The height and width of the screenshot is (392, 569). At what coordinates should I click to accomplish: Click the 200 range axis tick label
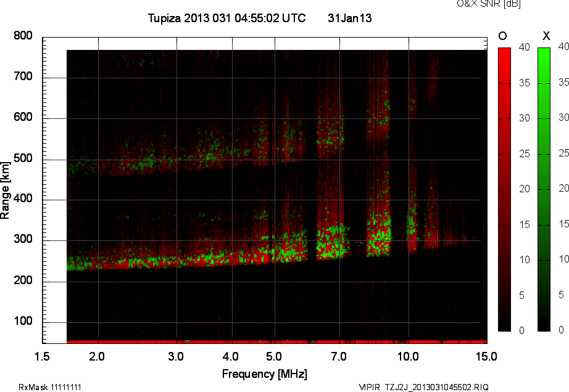pyautogui.click(x=23, y=280)
